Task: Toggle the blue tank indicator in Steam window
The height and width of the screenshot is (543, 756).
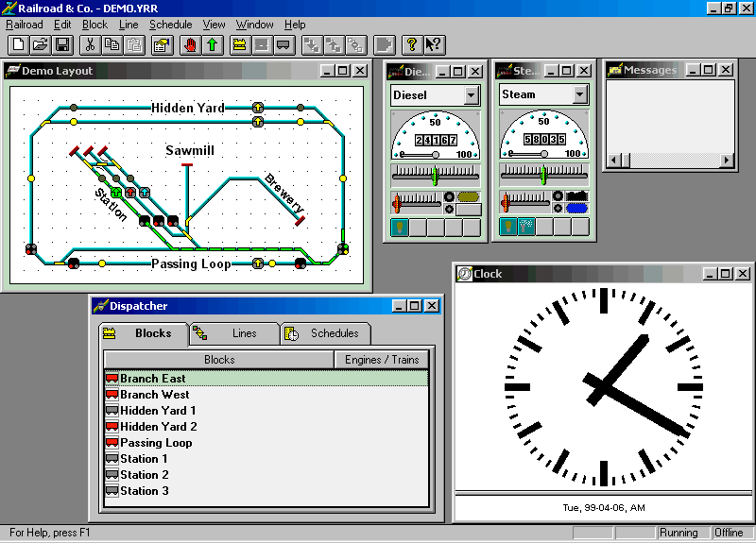Action: click(x=576, y=208)
